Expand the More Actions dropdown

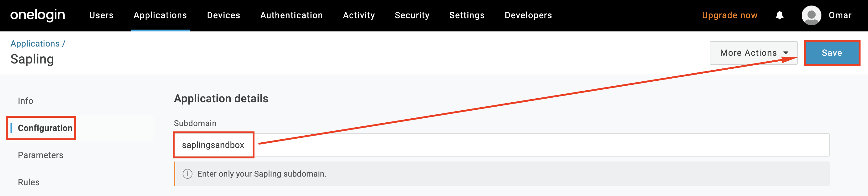point(753,53)
